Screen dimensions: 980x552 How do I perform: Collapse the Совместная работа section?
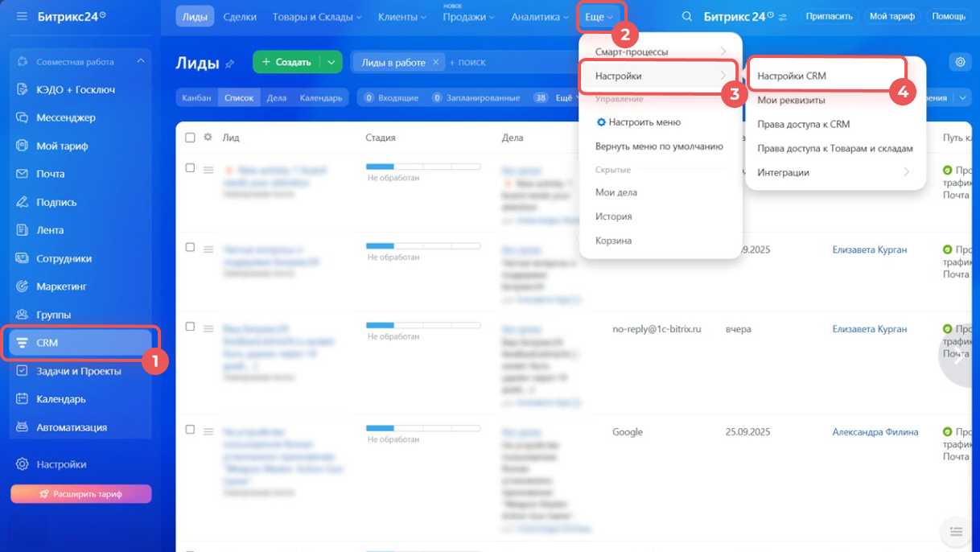(141, 62)
